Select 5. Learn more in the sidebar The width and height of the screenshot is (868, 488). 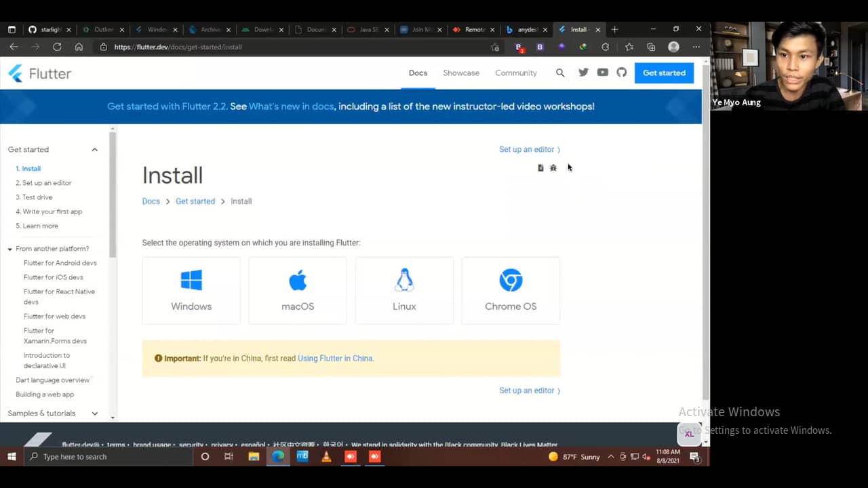pos(37,226)
